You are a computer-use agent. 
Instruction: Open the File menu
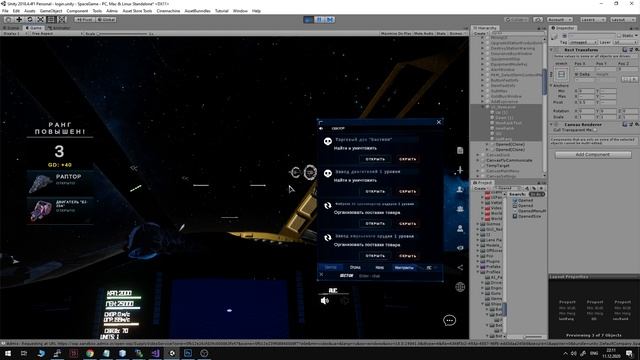tap(5, 11)
